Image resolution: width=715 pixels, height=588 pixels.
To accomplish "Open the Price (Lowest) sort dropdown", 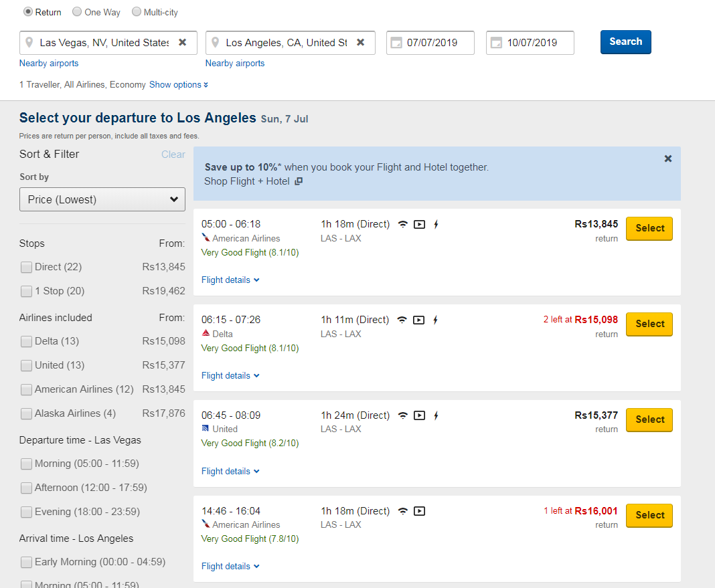I will point(102,199).
